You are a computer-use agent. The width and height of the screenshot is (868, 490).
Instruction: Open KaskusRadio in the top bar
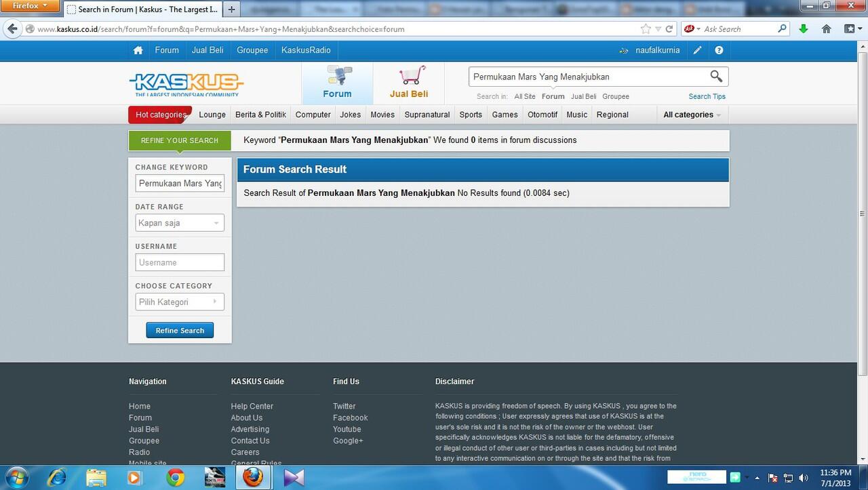point(306,50)
